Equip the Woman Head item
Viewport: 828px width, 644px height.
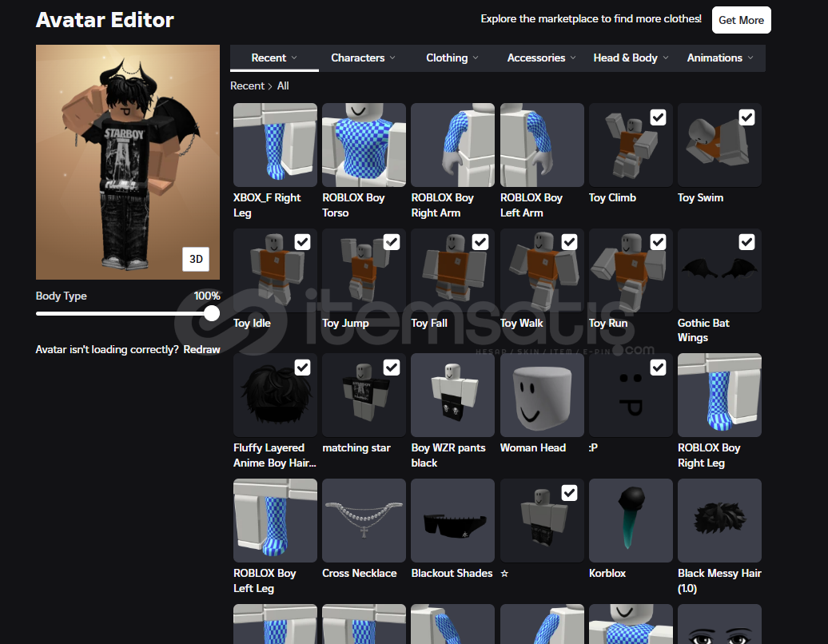pos(542,395)
